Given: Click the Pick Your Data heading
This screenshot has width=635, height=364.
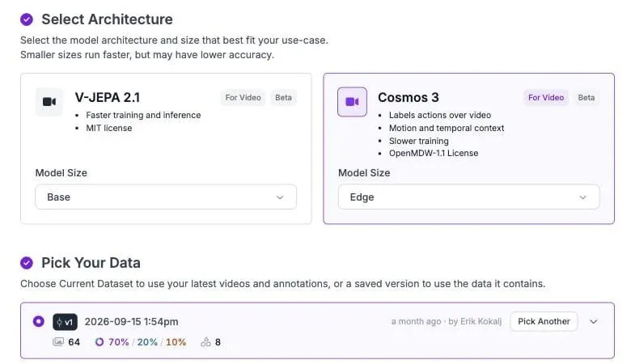Looking at the screenshot, I should 91,263.
